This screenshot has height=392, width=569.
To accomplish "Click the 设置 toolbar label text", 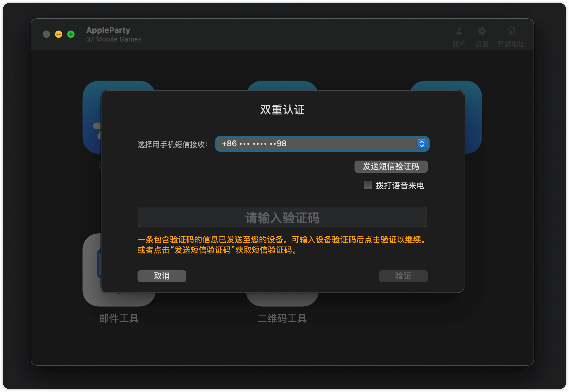I will coord(482,44).
